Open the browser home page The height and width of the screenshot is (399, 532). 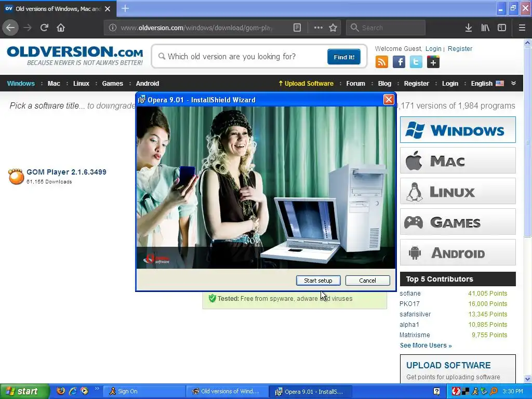click(61, 28)
